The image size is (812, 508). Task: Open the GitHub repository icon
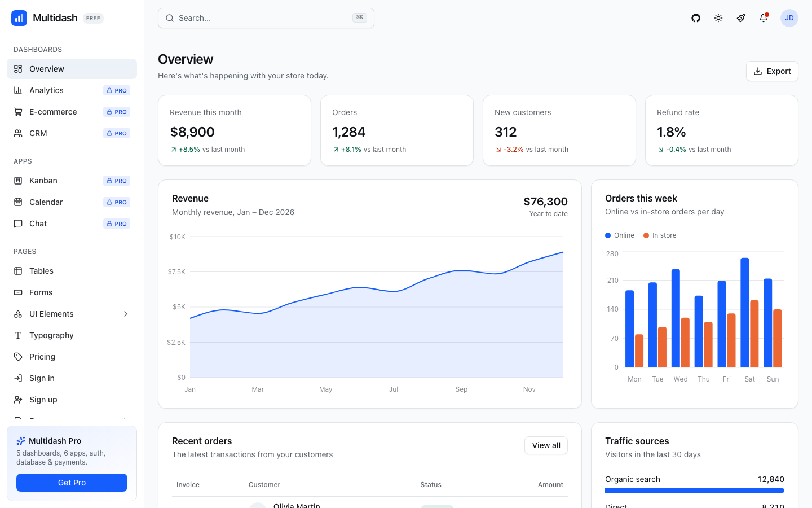tap(696, 18)
